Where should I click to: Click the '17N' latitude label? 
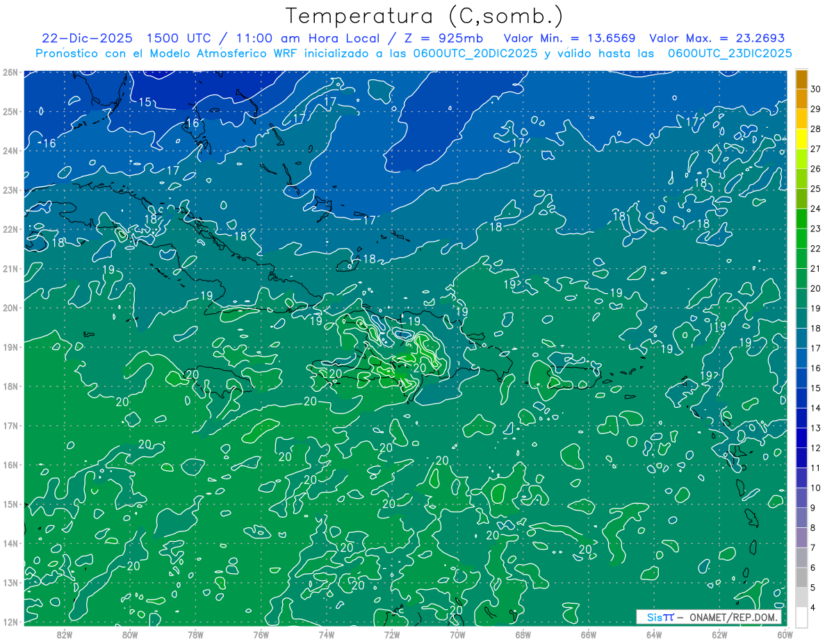[x=10, y=425]
